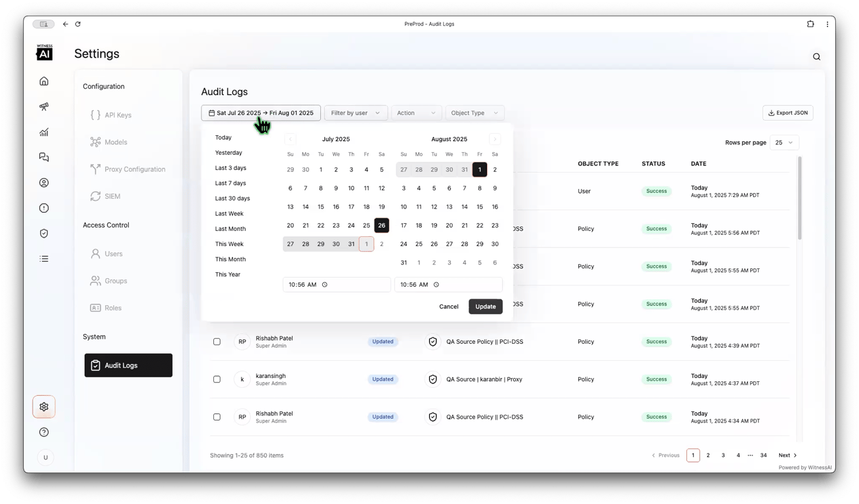
Task: Click the telescope icon in the sidebar
Action: pyautogui.click(x=44, y=106)
